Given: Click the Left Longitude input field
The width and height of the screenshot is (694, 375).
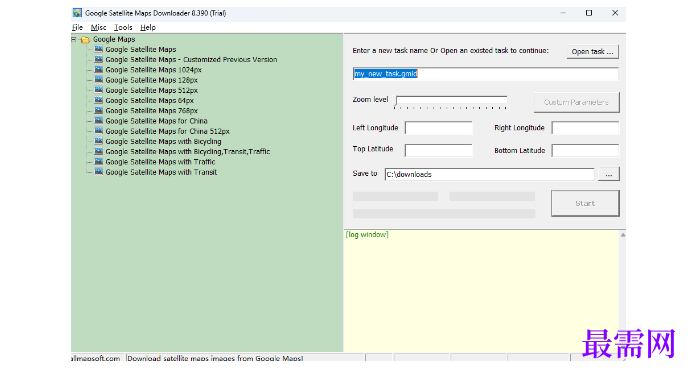Looking at the screenshot, I should (439, 128).
